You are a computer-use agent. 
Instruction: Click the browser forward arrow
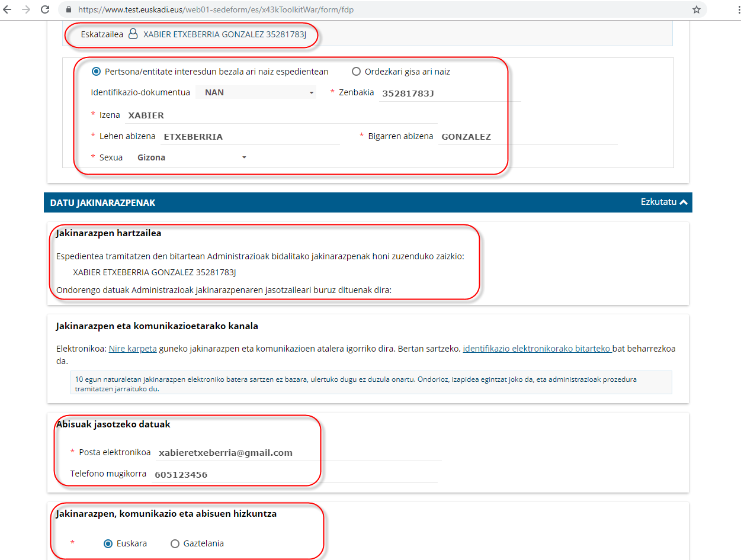(x=25, y=10)
